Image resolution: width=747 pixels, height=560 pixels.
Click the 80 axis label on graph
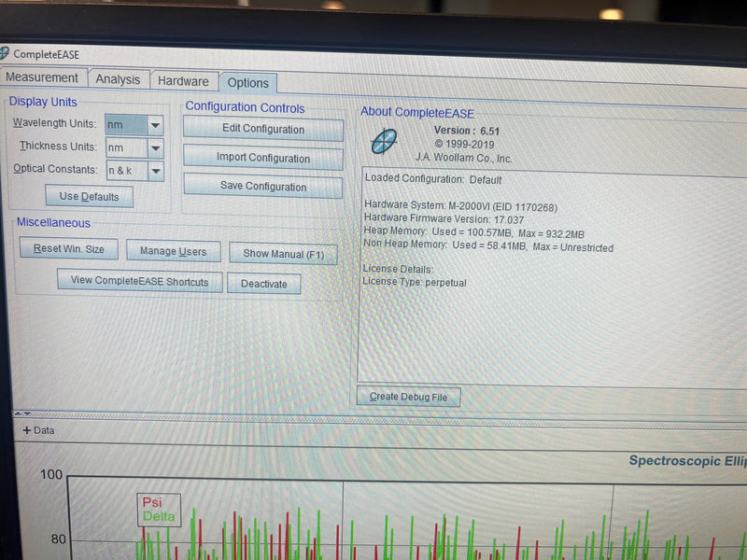(58, 539)
